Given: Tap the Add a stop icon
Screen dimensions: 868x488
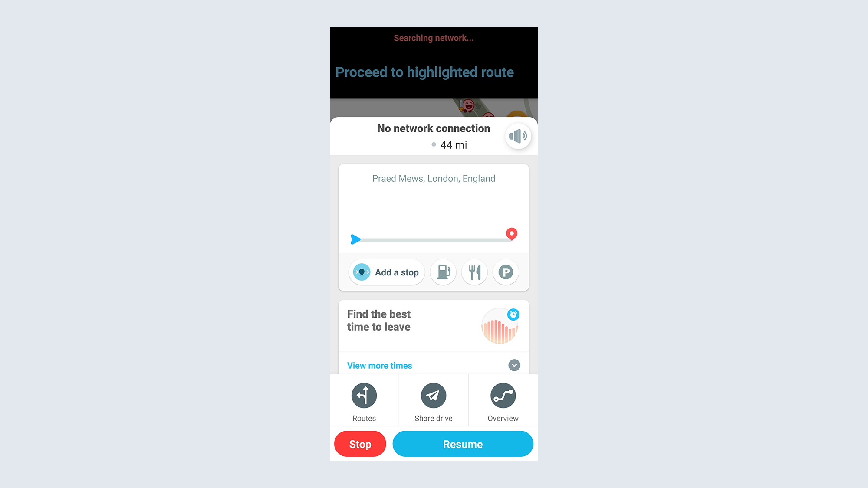Looking at the screenshot, I should click(x=361, y=272).
